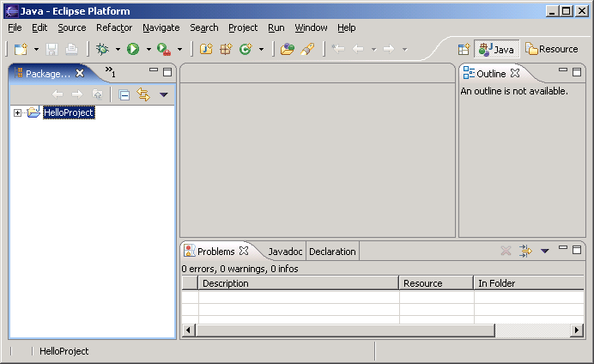Image resolution: width=594 pixels, height=364 pixels.
Task: Expand the HelloProject tree node
Action: point(17,112)
